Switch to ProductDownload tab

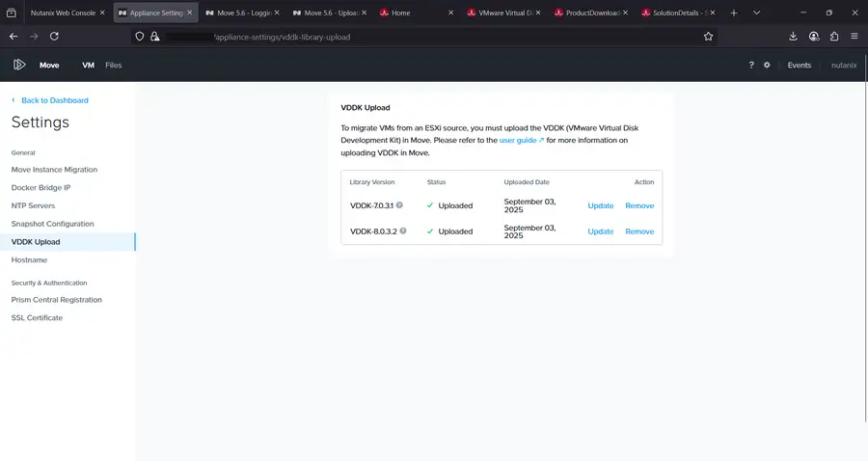tap(590, 13)
